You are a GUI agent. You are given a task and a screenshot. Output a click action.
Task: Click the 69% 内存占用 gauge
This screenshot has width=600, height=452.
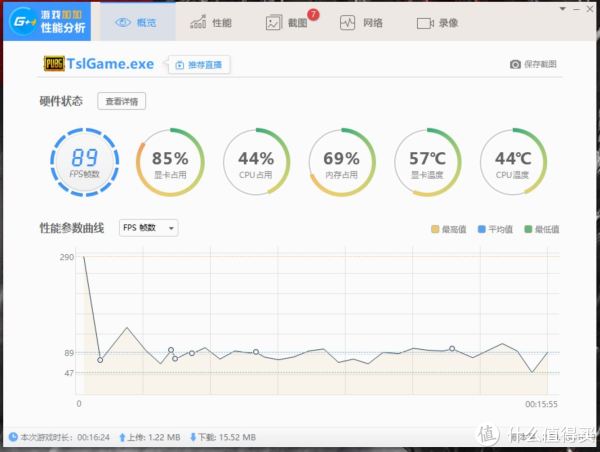(342, 162)
